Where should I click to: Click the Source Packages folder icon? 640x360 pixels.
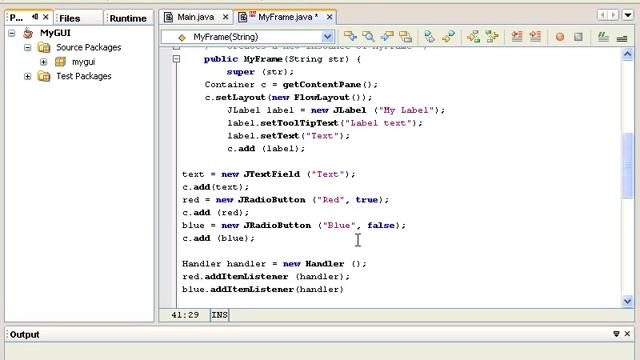click(44, 47)
